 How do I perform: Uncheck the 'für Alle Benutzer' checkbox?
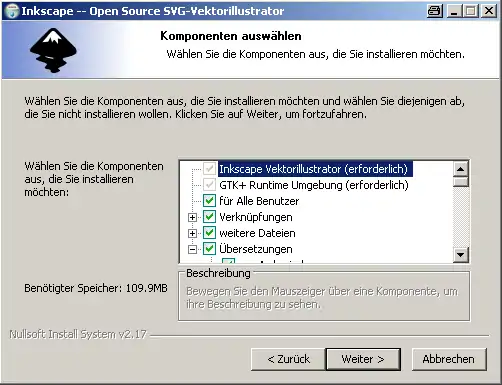tap(209, 201)
